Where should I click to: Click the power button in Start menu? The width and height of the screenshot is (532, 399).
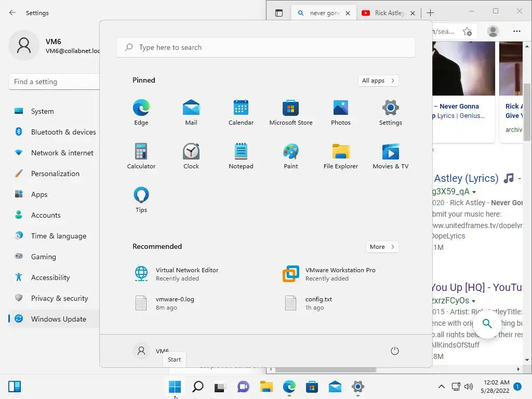coord(395,351)
